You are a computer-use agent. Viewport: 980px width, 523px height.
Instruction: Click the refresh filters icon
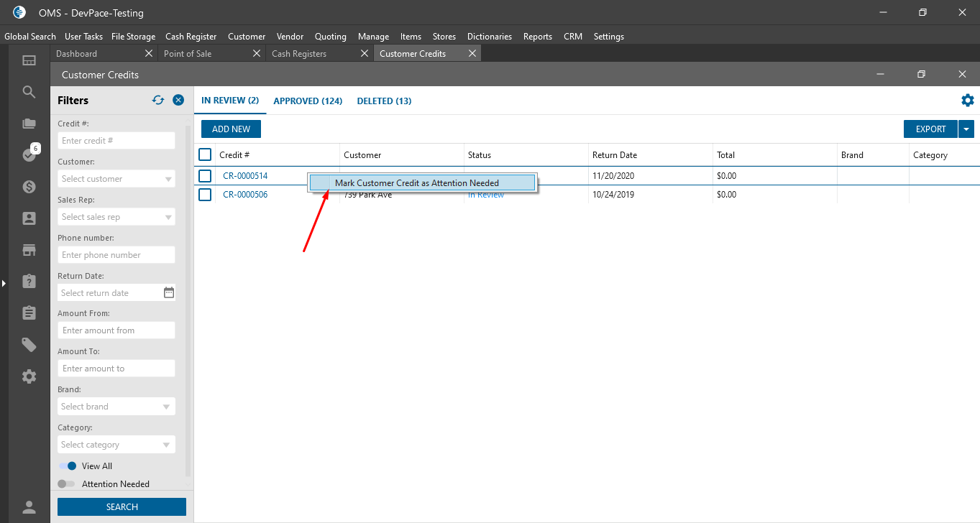tap(158, 101)
